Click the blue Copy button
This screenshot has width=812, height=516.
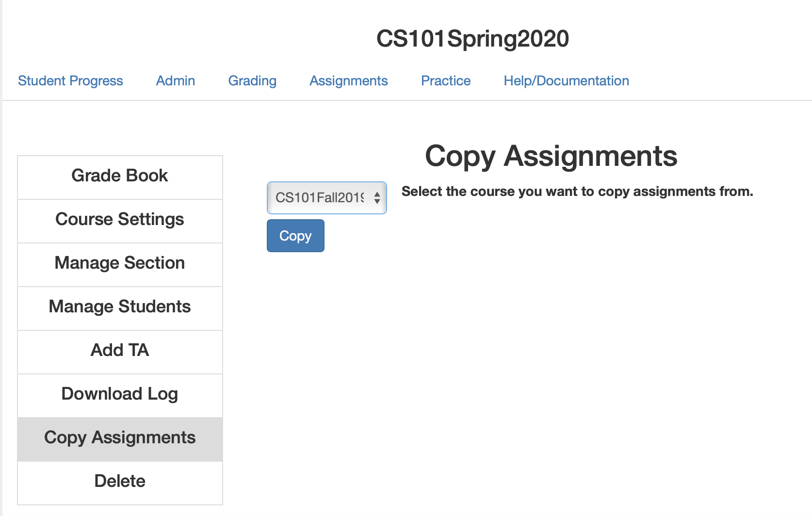point(295,236)
